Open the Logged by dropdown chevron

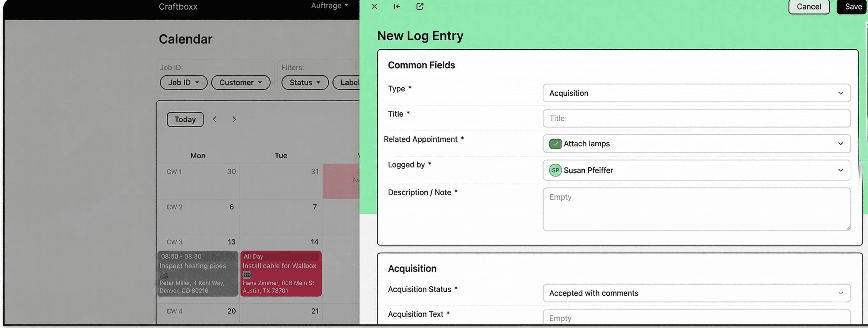click(x=840, y=170)
